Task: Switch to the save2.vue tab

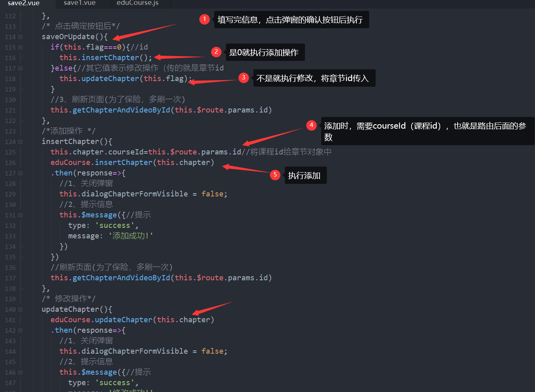Action: pos(23,3)
